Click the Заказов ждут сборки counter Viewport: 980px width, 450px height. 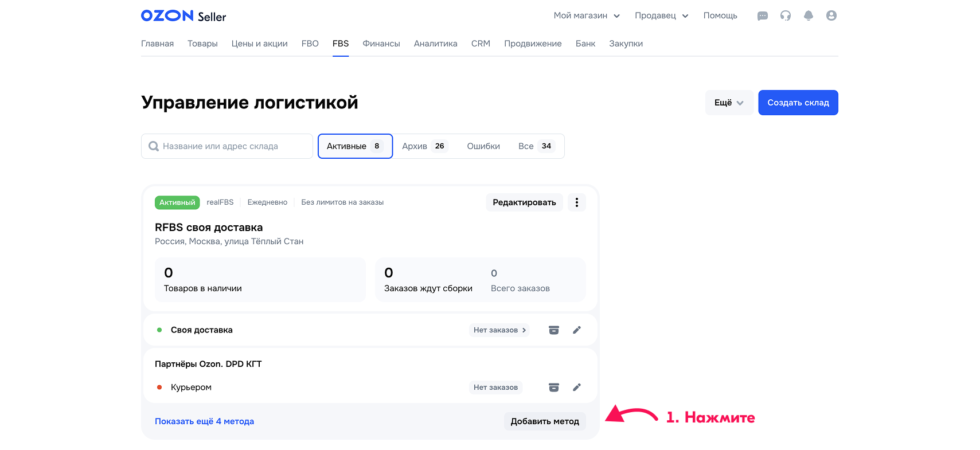tap(428, 280)
